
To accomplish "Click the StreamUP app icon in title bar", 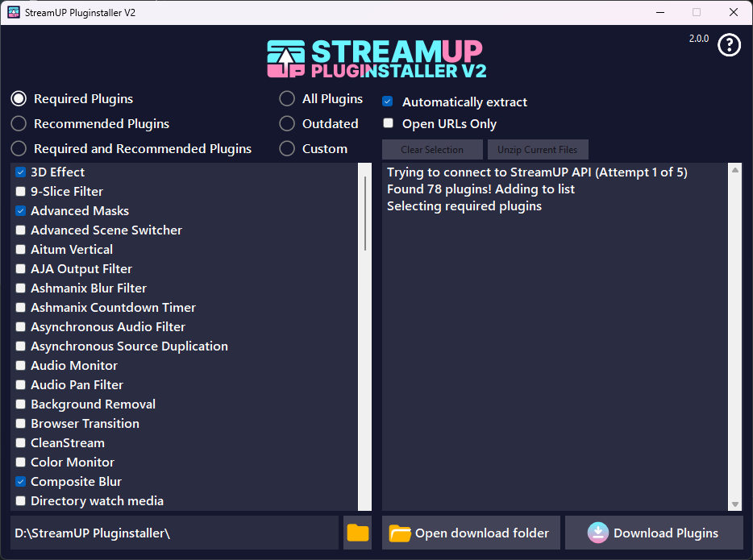I will click(14, 12).
